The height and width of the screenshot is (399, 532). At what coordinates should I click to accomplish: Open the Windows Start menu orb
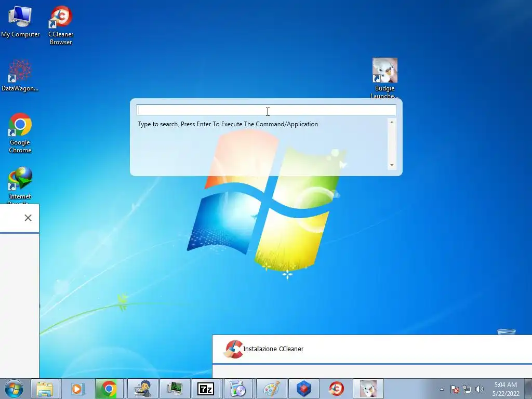click(14, 389)
